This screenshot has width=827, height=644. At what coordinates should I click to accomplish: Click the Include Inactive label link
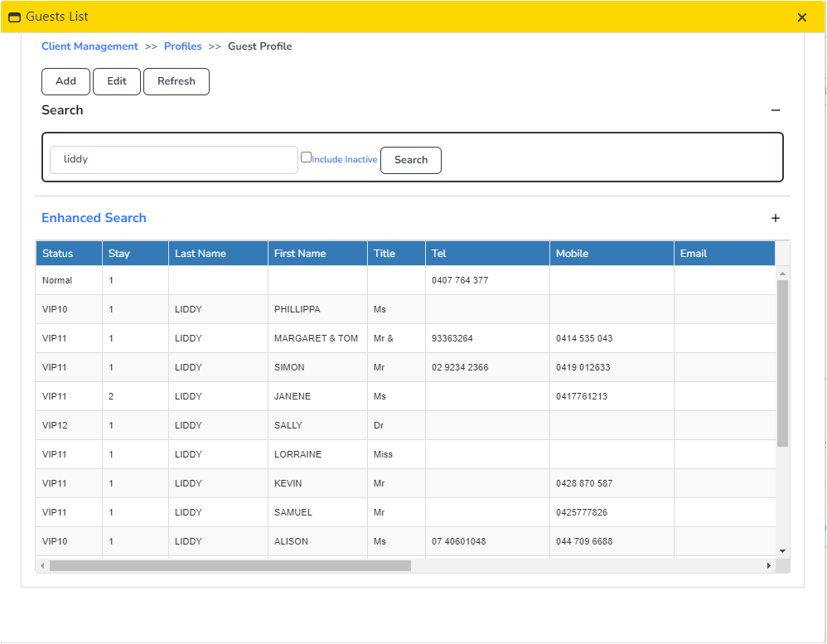point(345,159)
